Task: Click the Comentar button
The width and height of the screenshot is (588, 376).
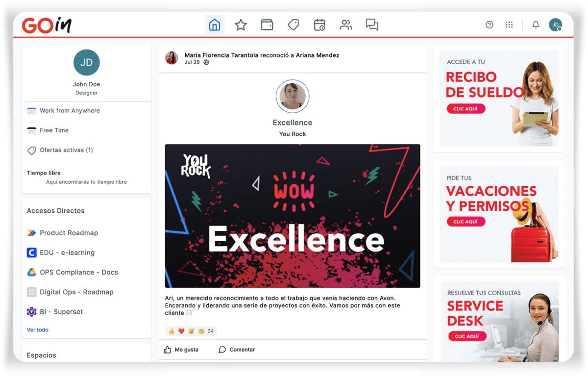Action: [x=237, y=350]
